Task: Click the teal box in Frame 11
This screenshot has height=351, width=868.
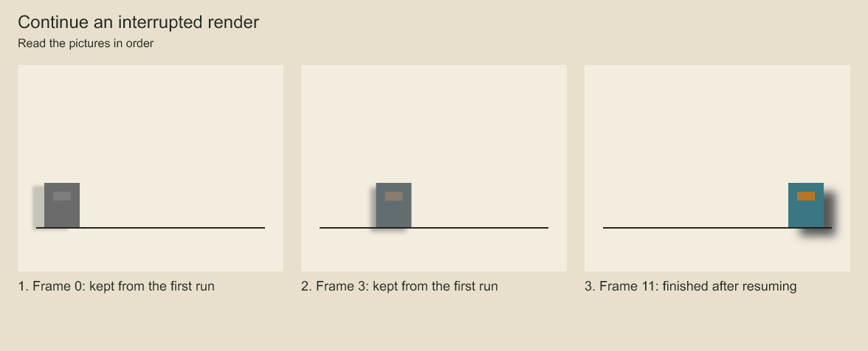Action: pos(806,205)
